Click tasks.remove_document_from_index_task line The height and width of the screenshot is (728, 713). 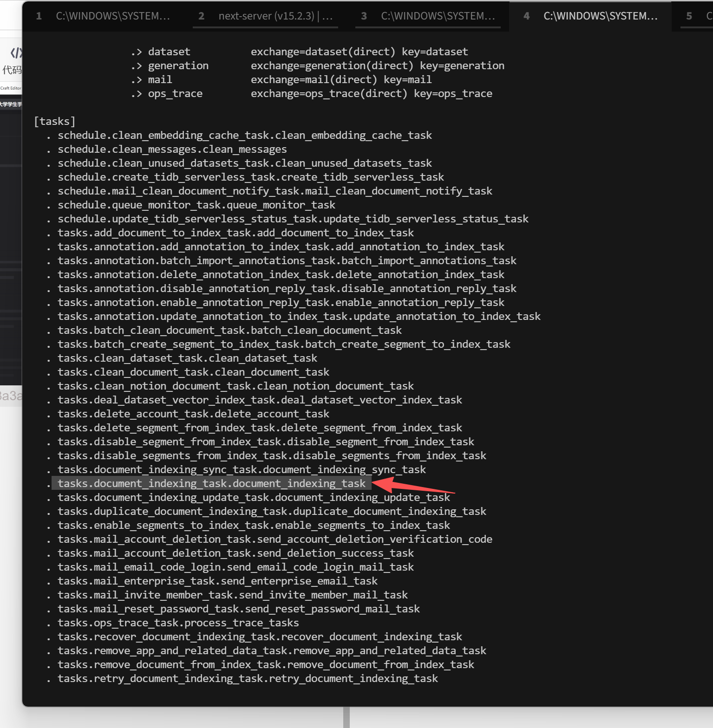point(266,664)
